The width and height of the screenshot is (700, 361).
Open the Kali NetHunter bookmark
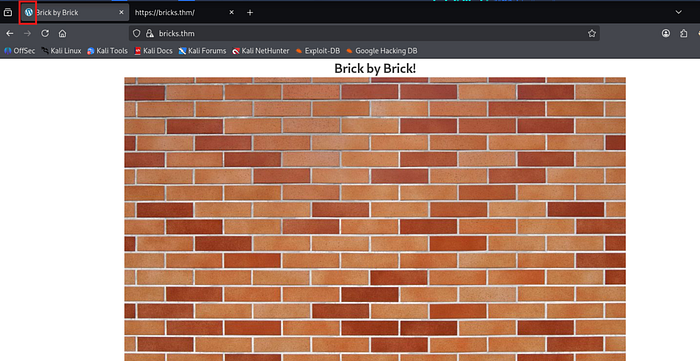click(x=261, y=51)
